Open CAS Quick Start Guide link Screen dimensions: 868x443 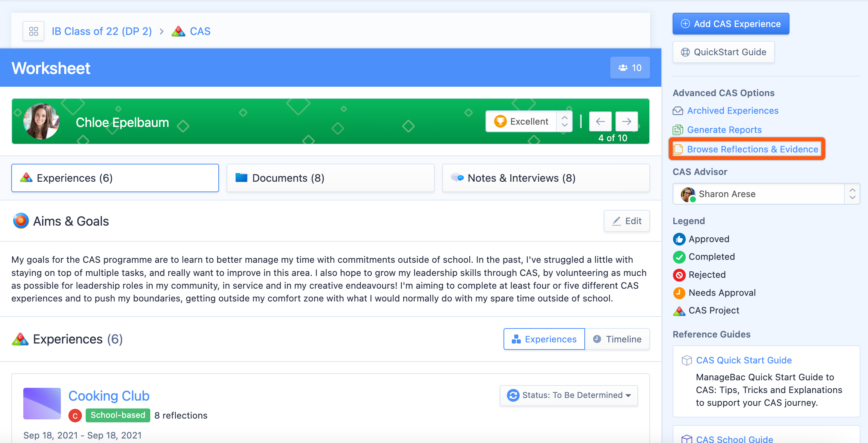click(744, 360)
